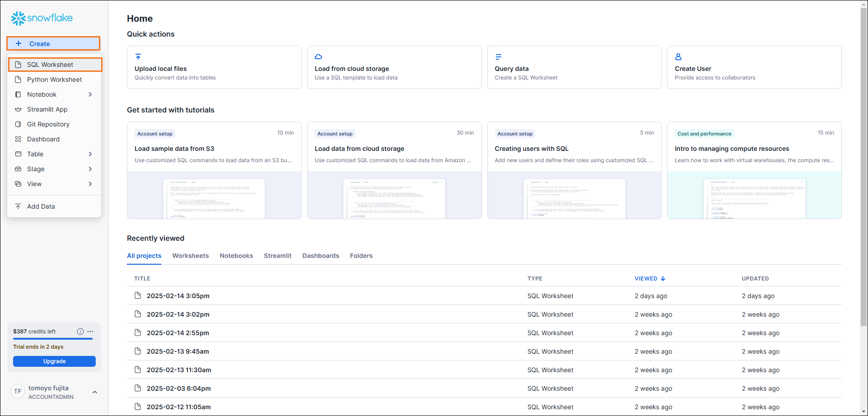The image size is (868, 416).
Task: Click the View icon in menu
Action: tap(18, 184)
